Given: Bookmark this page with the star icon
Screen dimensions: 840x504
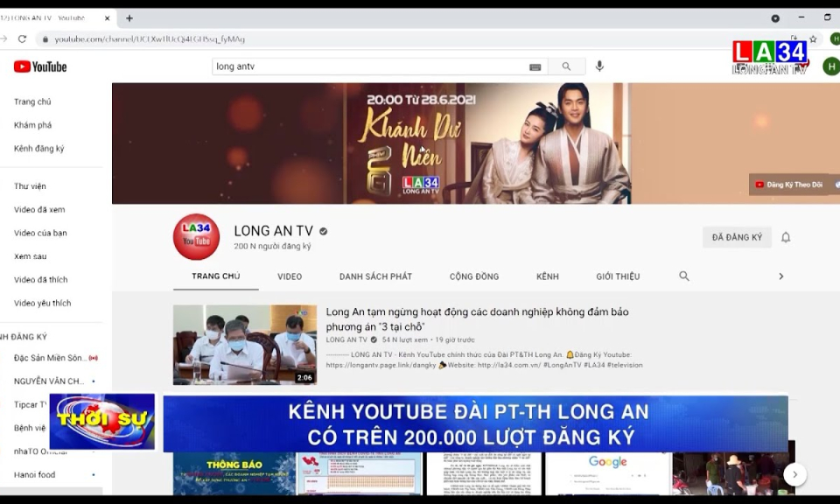Looking at the screenshot, I should click(813, 39).
